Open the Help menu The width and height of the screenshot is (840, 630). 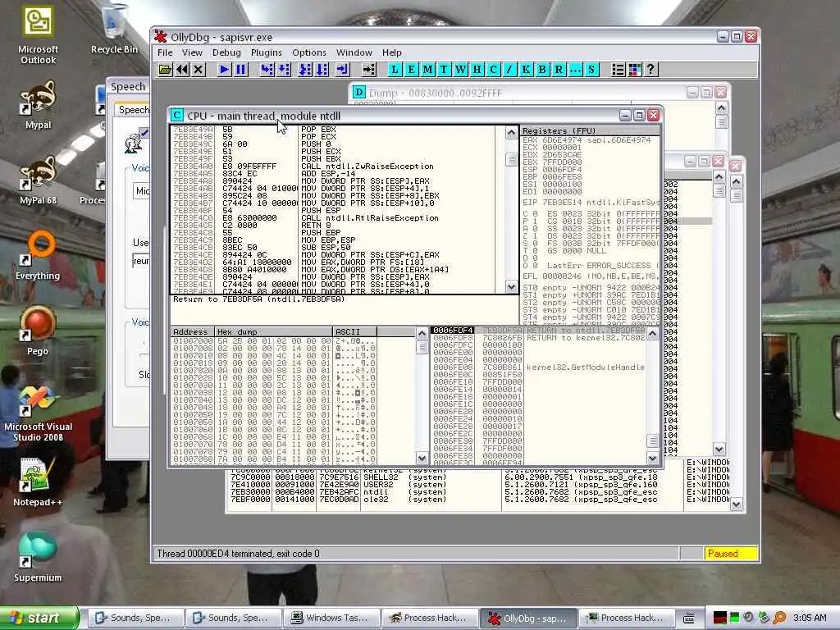pos(391,52)
